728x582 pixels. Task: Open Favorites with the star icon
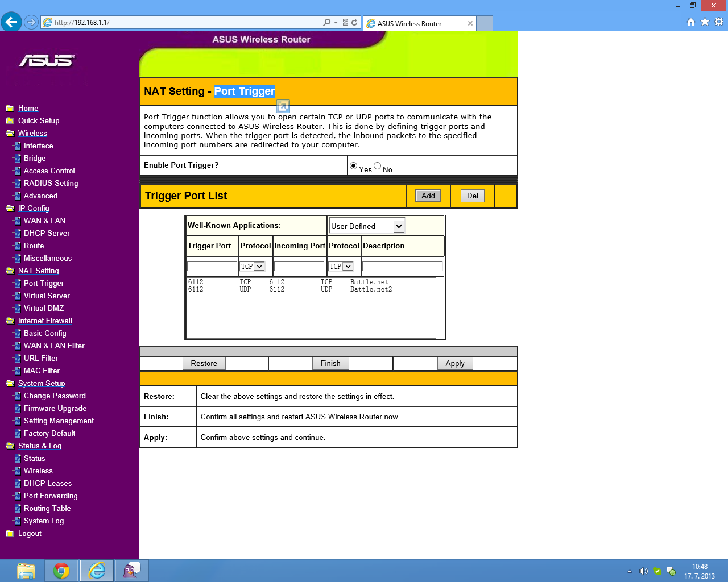click(705, 22)
